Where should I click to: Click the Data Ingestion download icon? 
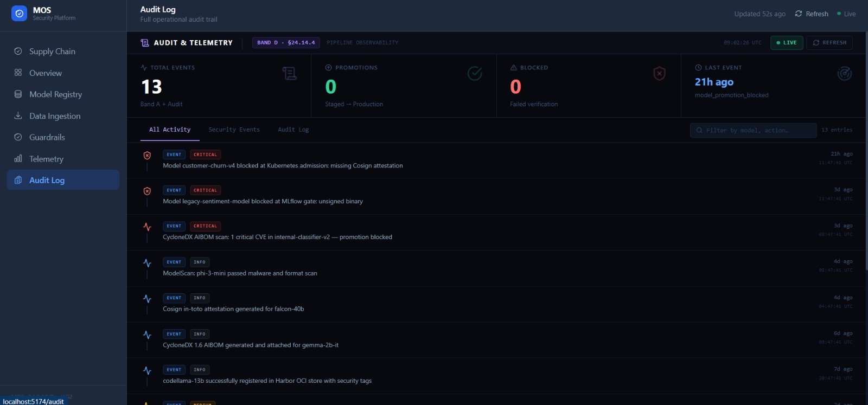click(18, 115)
